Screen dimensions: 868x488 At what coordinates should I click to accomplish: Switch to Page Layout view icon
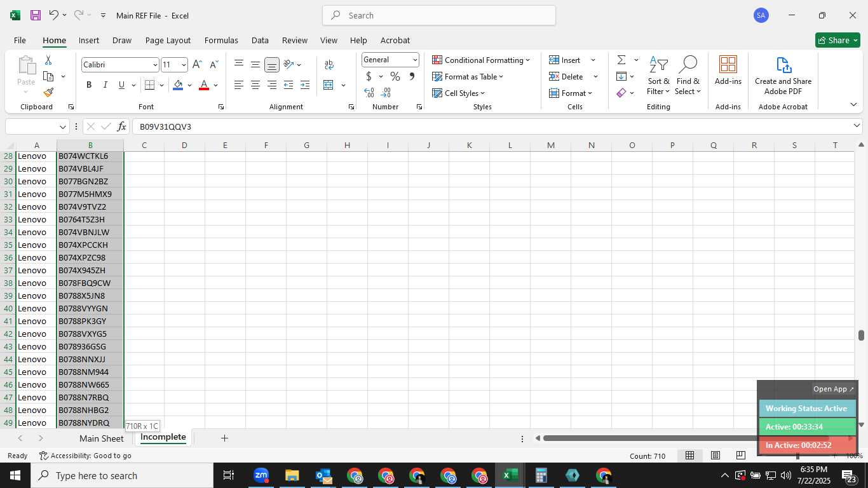(715, 456)
